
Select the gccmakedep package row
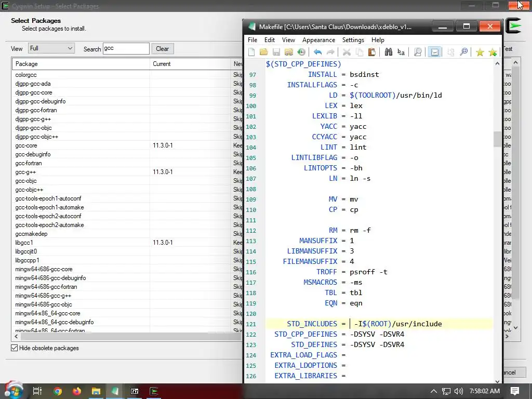(x=127, y=234)
